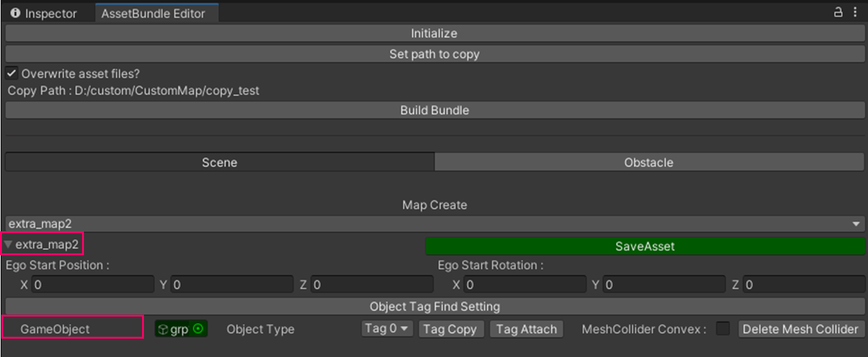
Task: Click Set path to copy
Action: click(434, 54)
